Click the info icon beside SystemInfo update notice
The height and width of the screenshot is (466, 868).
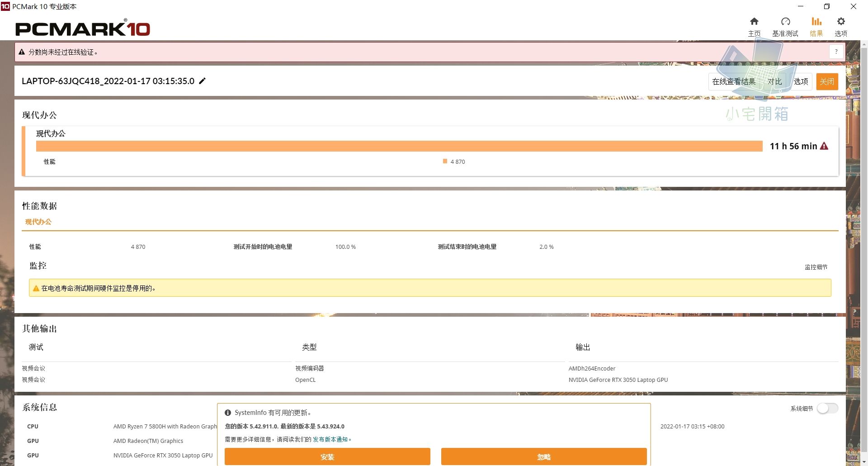[x=228, y=413]
